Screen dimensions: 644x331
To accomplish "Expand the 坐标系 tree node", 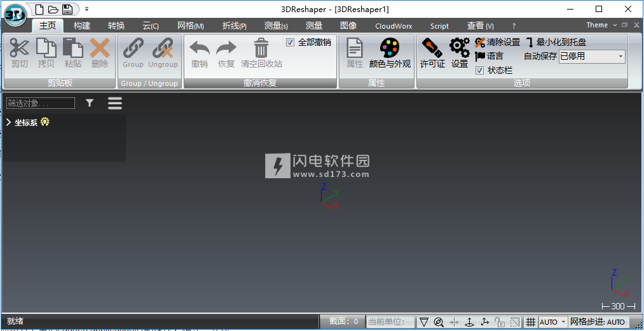I will 9,122.
